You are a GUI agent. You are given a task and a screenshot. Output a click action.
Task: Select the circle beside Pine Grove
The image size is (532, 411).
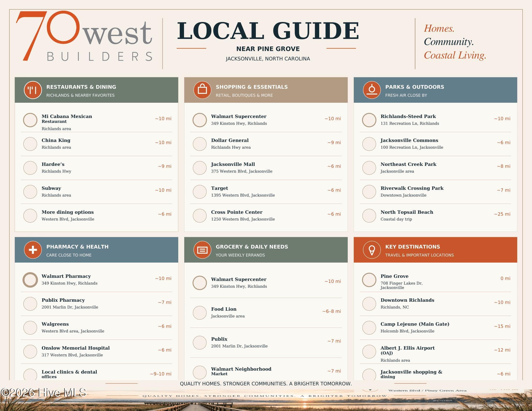pos(369,279)
